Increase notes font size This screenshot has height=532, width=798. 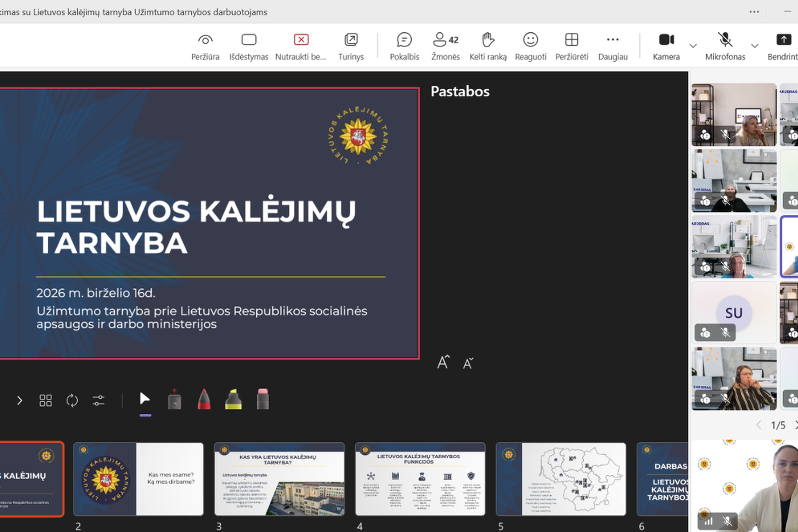click(x=443, y=362)
